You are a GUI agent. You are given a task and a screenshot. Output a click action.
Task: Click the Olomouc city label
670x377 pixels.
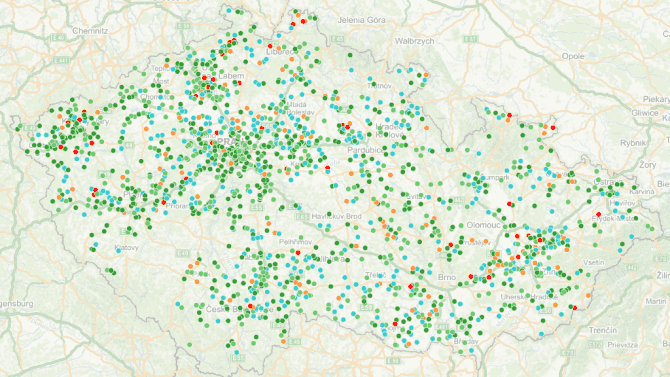click(483, 225)
